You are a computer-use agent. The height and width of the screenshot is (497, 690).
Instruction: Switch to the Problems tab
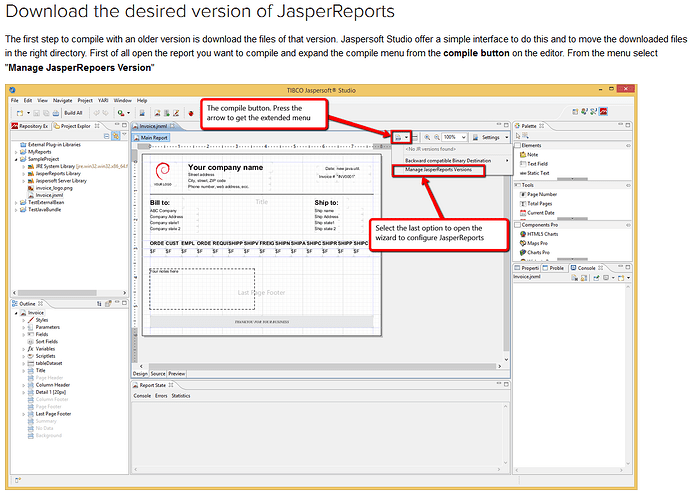point(553,268)
